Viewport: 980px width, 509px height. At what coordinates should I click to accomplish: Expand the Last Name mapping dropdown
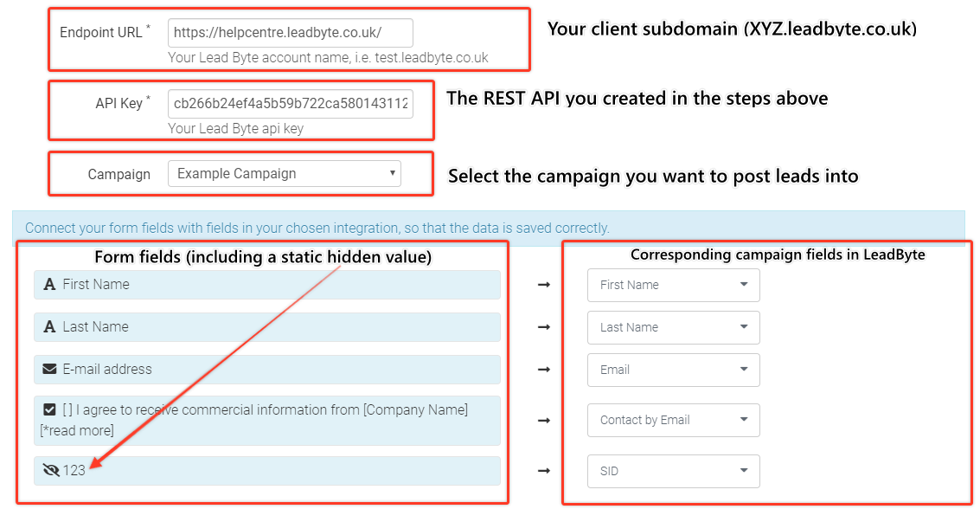[x=674, y=328]
